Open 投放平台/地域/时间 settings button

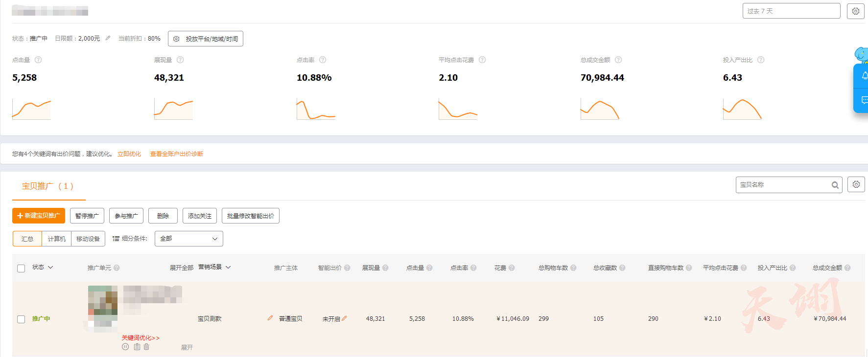pyautogui.click(x=206, y=39)
